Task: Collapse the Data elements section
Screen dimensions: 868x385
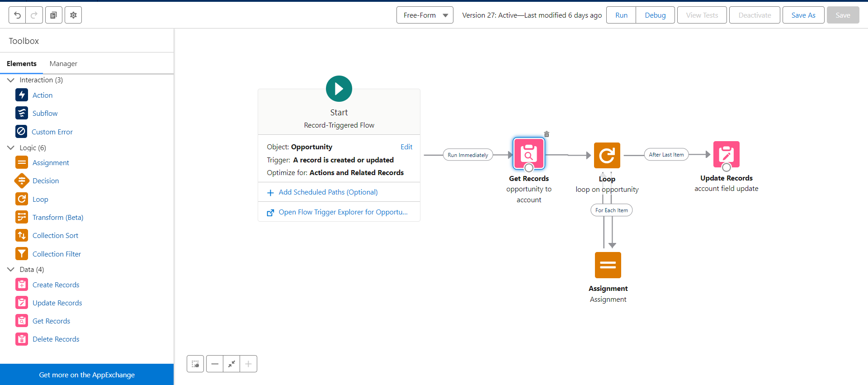Action: 11,270
